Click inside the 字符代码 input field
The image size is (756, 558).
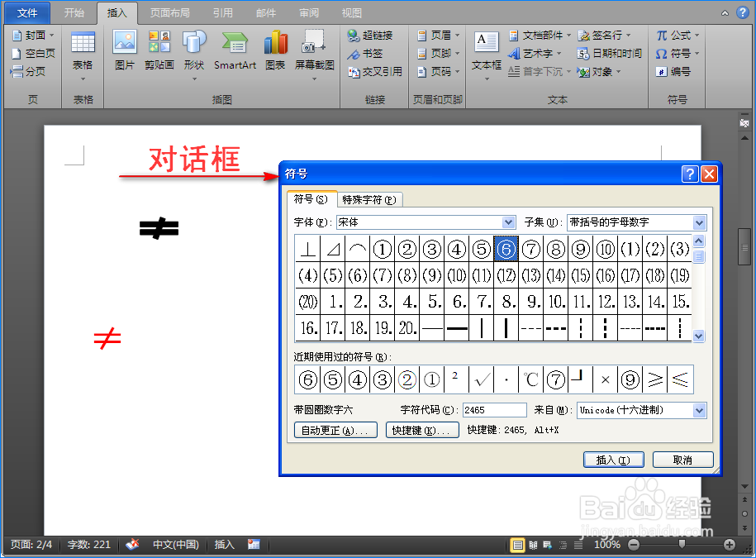click(496, 409)
